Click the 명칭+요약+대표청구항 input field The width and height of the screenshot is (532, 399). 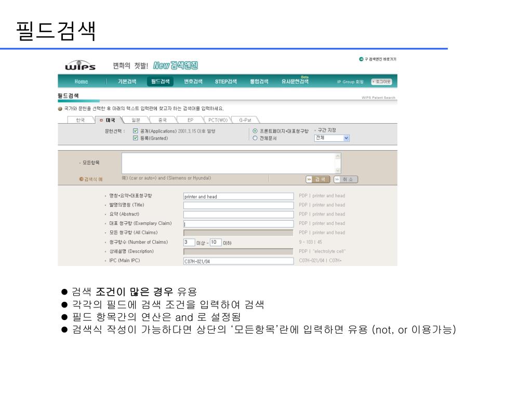[x=238, y=196]
